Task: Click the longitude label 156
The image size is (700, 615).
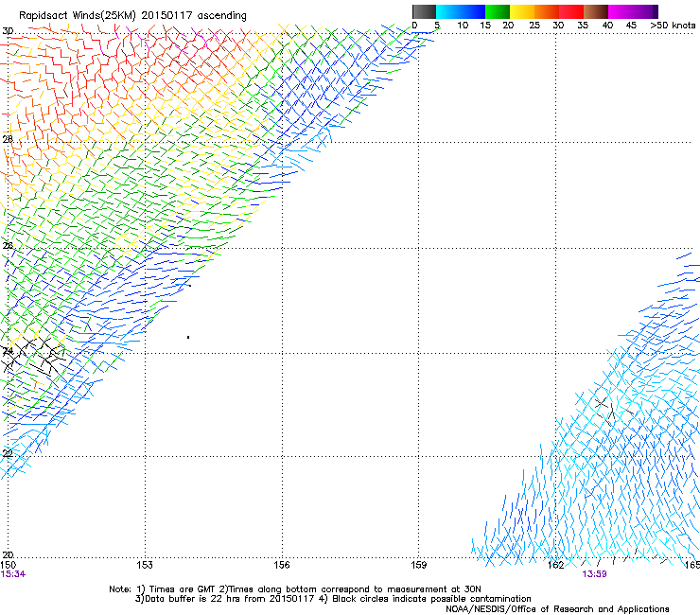Action: point(282,565)
